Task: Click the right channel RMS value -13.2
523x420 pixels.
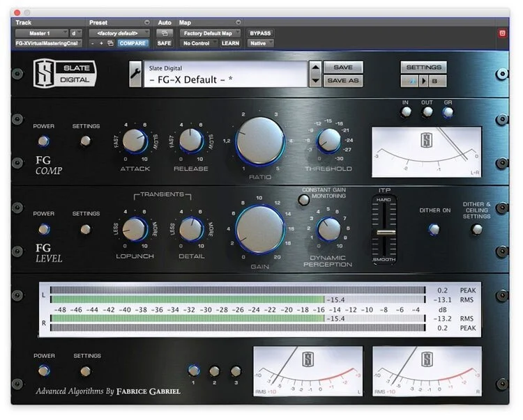Action: pyautogui.click(x=442, y=319)
